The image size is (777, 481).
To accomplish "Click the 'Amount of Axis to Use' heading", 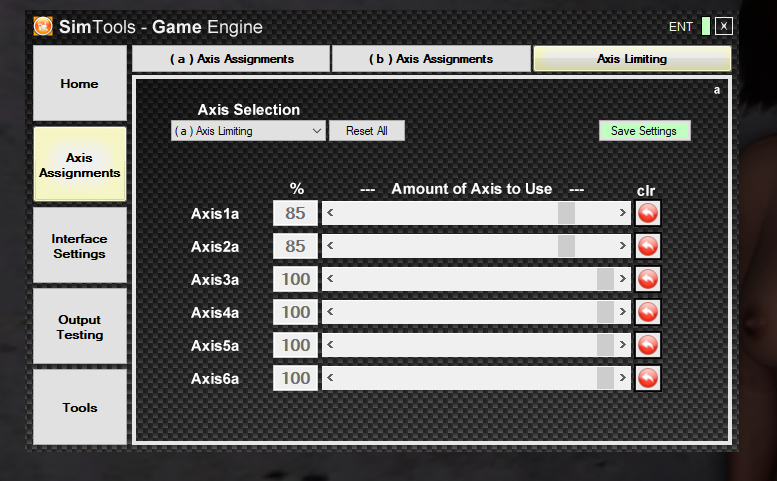I will [472, 189].
